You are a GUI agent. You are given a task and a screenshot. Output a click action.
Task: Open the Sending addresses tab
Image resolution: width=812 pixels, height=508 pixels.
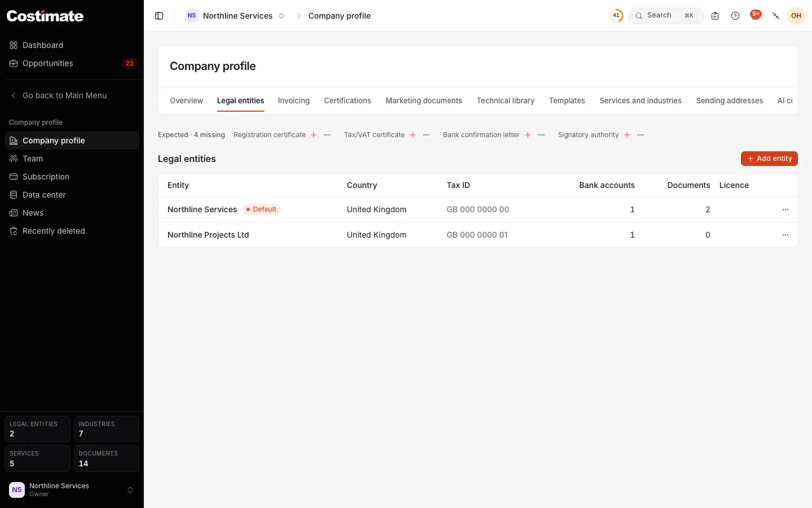(x=730, y=100)
